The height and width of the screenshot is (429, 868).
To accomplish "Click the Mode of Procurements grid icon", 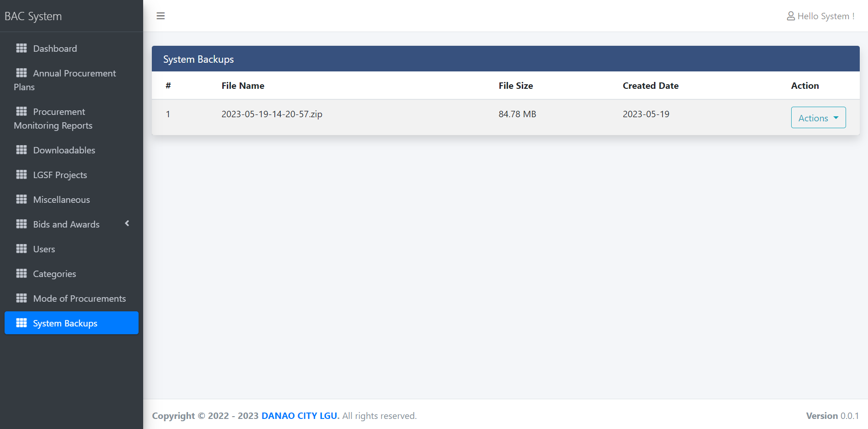I will coord(21,298).
